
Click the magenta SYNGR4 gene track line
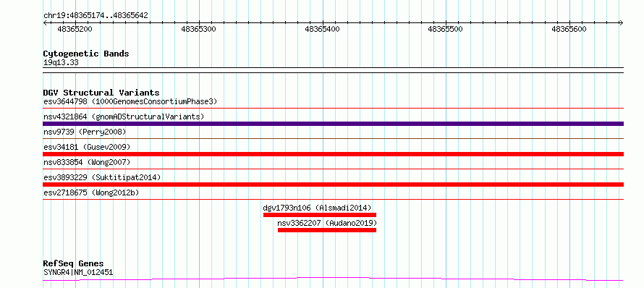[333, 279]
